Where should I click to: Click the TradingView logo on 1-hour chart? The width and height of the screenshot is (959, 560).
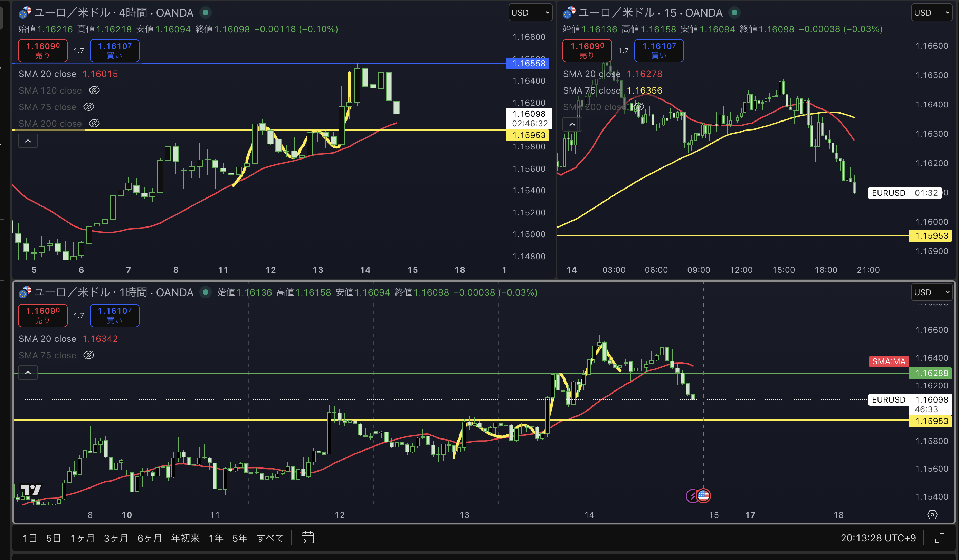(30, 490)
